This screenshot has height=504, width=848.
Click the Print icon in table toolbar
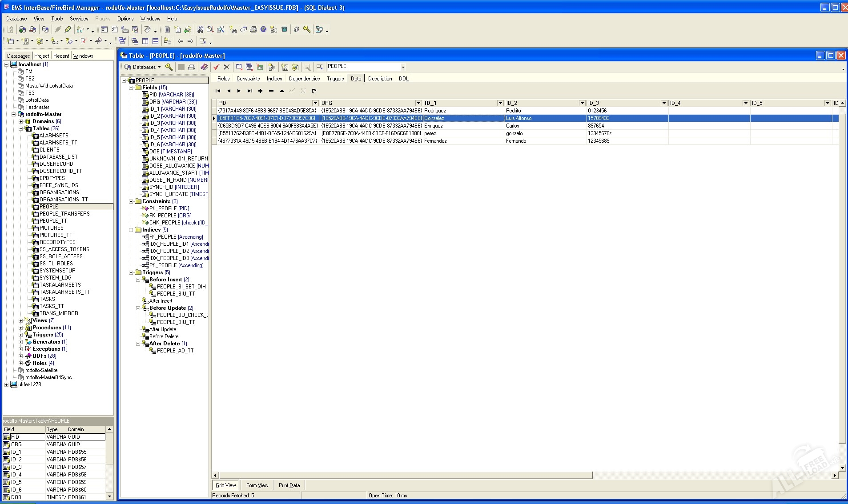click(x=192, y=67)
